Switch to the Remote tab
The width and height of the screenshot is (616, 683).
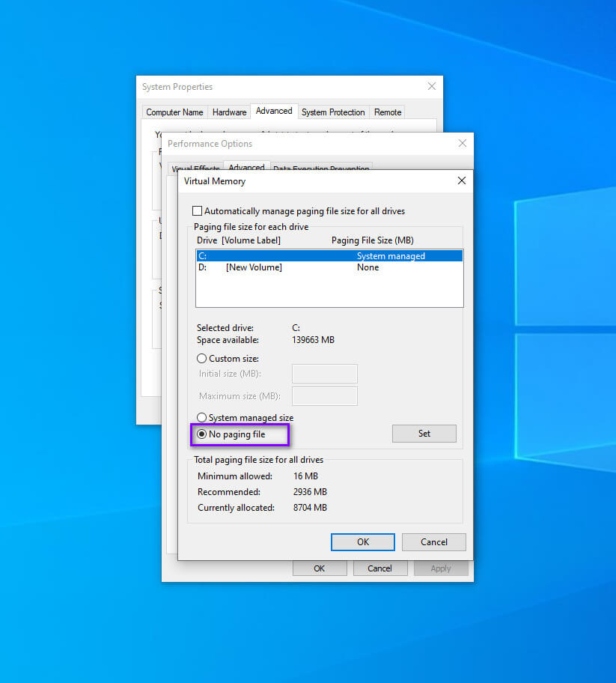[388, 112]
